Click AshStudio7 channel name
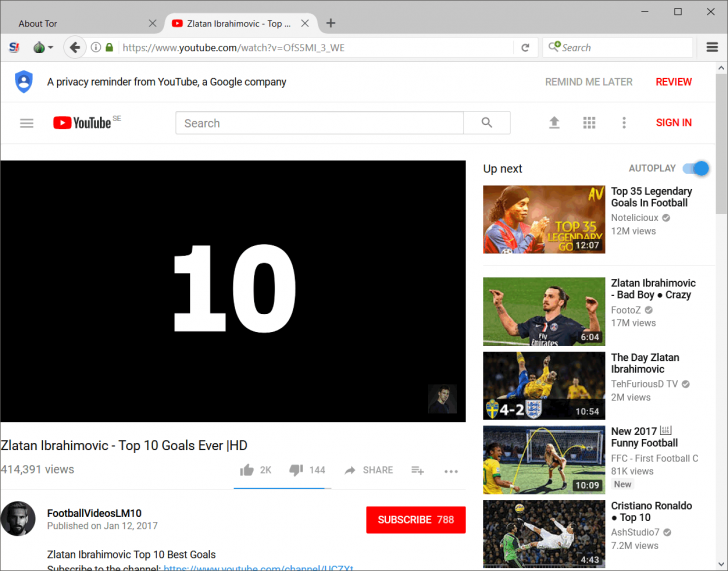 coord(635,532)
